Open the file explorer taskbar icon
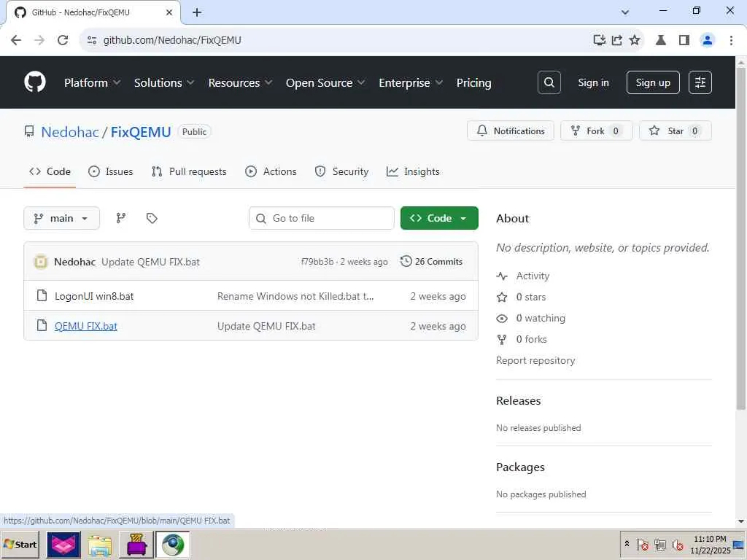 click(x=100, y=545)
